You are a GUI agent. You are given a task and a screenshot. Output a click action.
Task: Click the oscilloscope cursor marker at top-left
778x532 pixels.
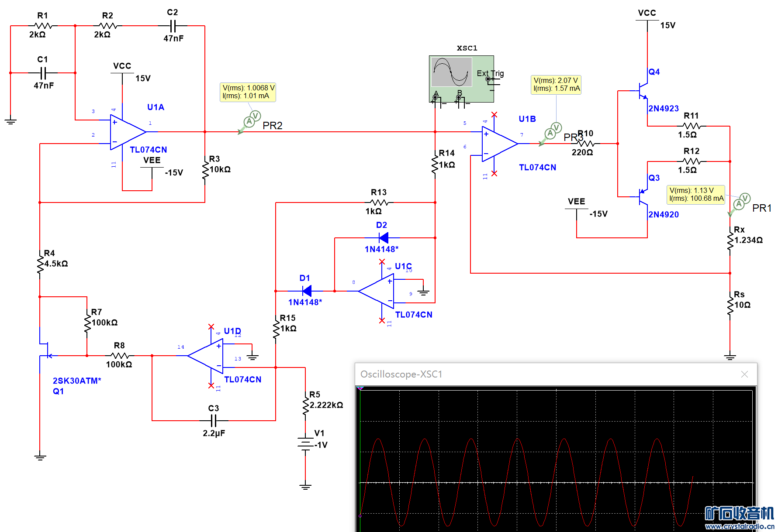360,388
